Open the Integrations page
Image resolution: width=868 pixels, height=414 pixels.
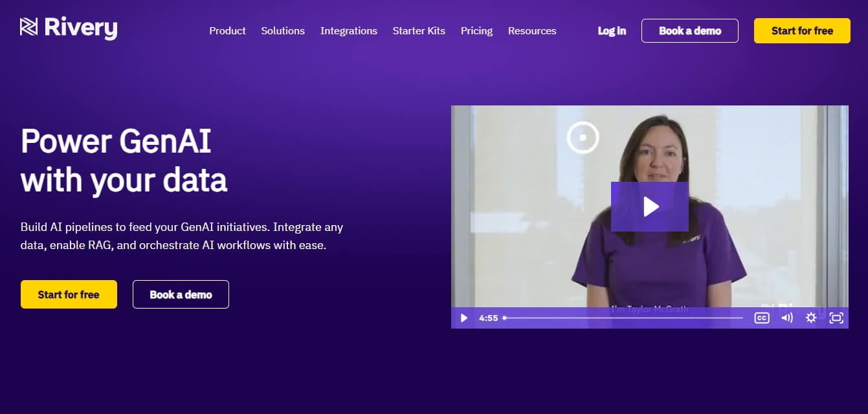coord(348,30)
